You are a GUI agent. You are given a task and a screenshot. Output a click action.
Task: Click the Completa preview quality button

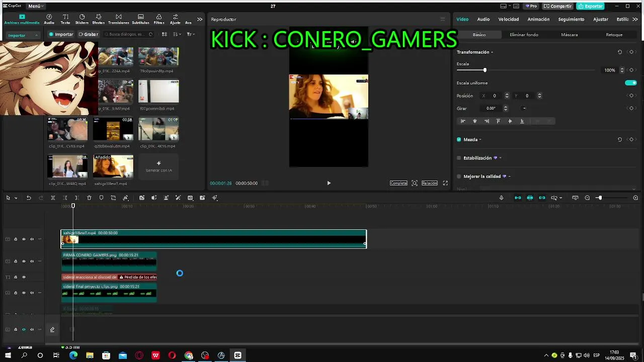[x=398, y=183]
